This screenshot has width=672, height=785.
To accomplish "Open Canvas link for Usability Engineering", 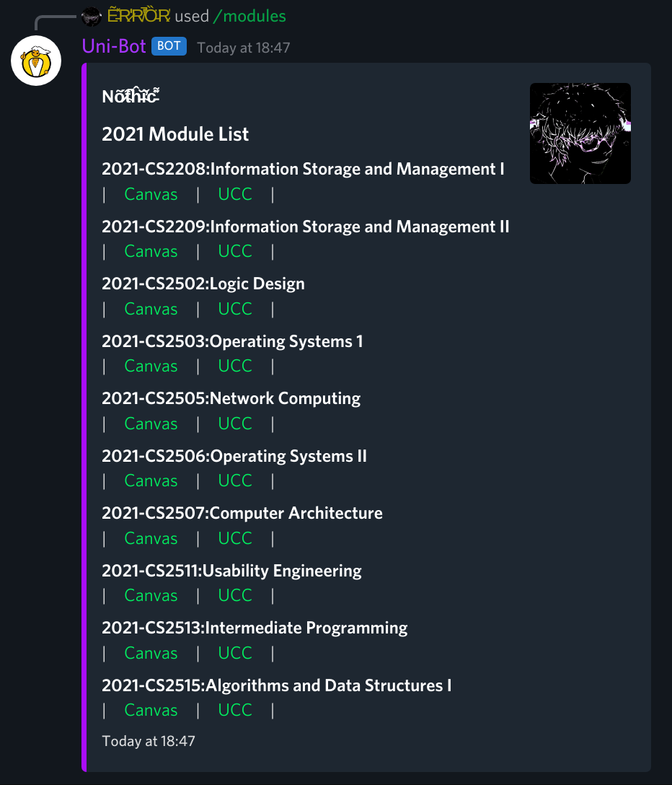I will (151, 595).
